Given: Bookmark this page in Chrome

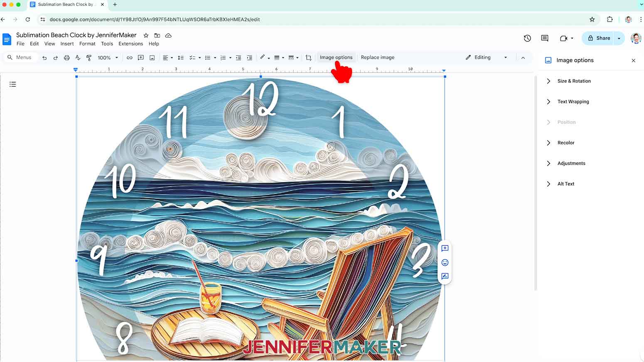Looking at the screenshot, I should (592, 19).
